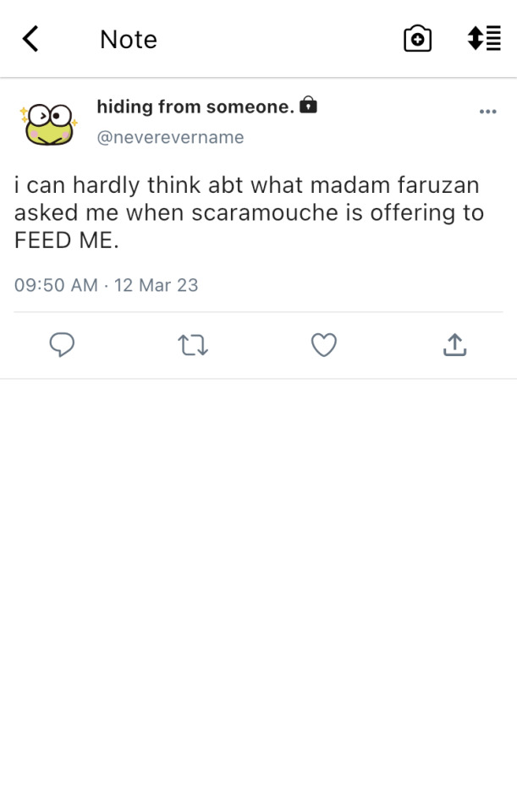Tap the "09:50 AM" time text
517x812 pixels.
point(56,285)
